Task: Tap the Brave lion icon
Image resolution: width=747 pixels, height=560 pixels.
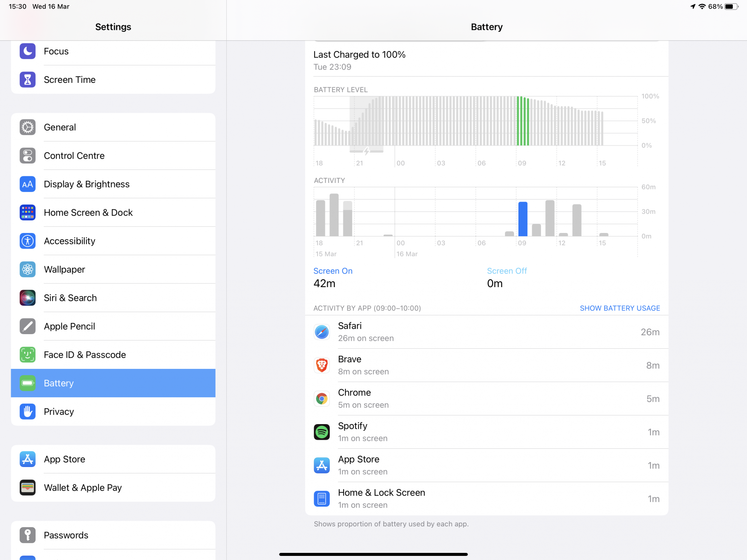Action: pyautogui.click(x=322, y=365)
